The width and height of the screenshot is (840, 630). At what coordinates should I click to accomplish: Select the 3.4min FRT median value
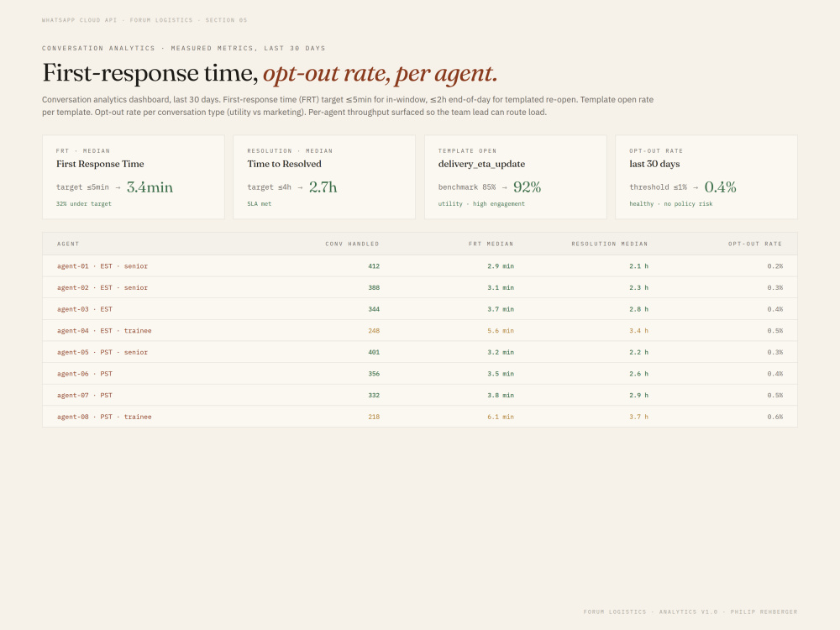click(x=150, y=187)
